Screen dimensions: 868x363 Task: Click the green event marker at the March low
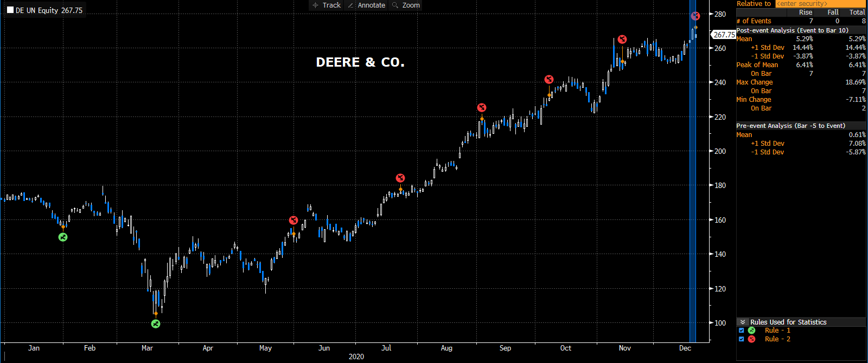156,323
